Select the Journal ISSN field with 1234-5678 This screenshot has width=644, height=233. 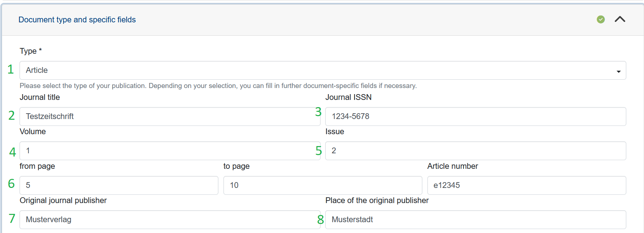[x=475, y=116]
